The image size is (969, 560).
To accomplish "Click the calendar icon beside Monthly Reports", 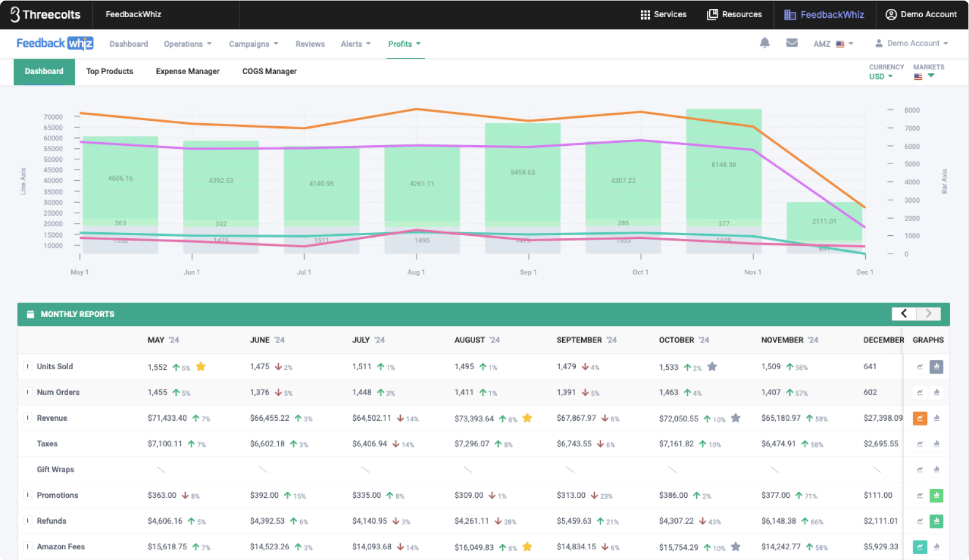I will (30, 314).
